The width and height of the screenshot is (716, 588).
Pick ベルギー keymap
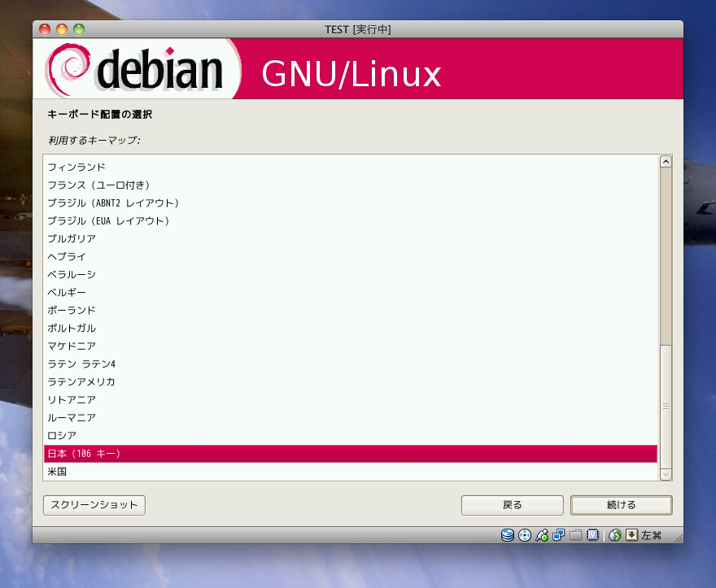click(350, 292)
